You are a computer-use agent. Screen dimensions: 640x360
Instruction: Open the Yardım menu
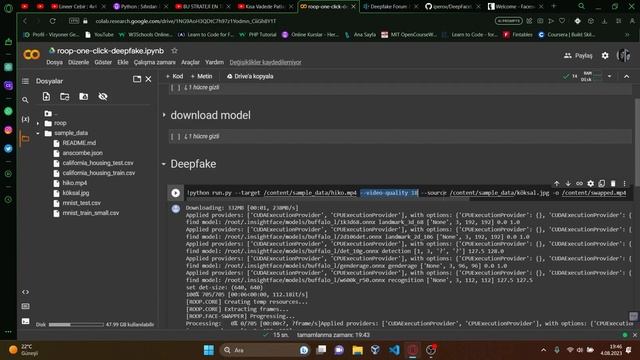[x=214, y=62]
